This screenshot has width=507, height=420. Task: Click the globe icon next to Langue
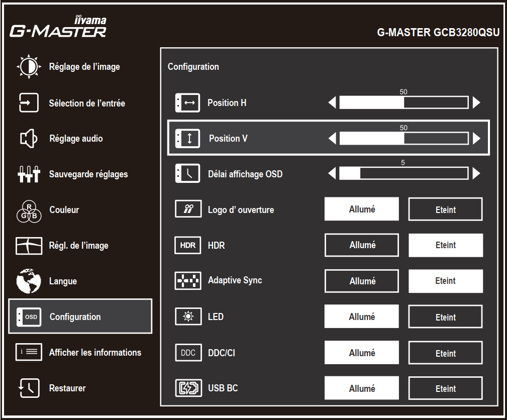tap(28, 281)
